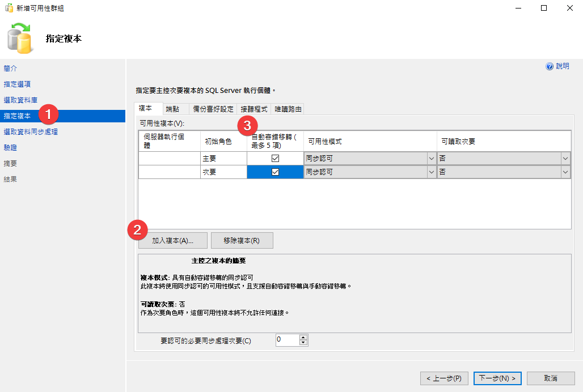This screenshot has width=583, height=392.
Task: Toggle automatic failover checkbox for 次要 replica
Action: (x=276, y=172)
